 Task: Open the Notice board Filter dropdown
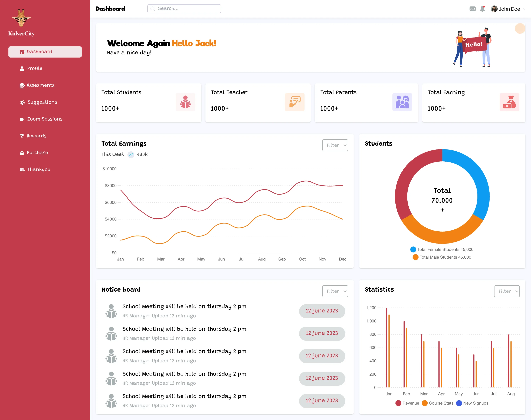click(x=335, y=291)
